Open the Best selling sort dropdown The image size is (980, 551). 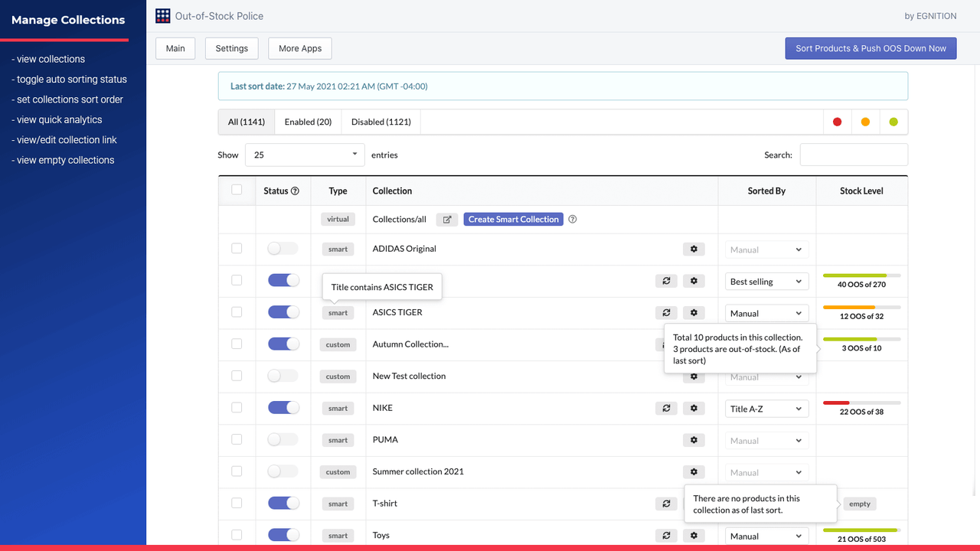(766, 281)
